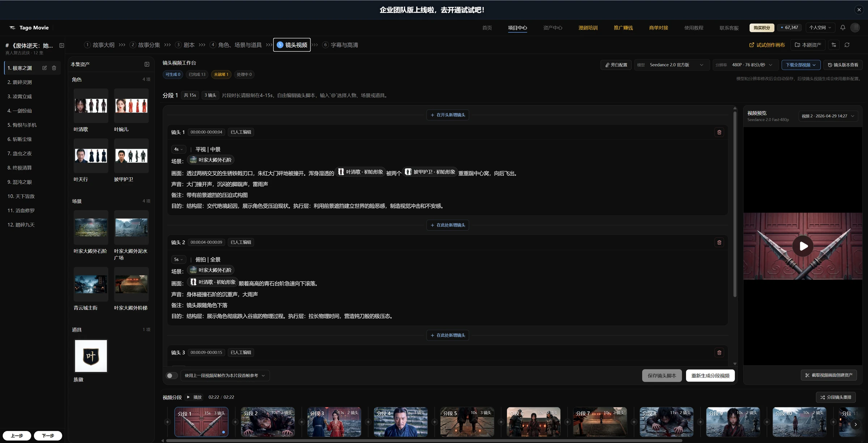Toggle use previous segment tail frame switch
The height and width of the screenshot is (443, 868).
pyautogui.click(x=172, y=376)
